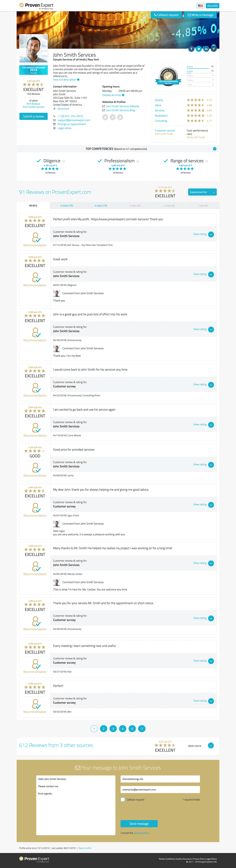
Task: Expand the 612 Reviews from other sources
Action: (x=211, y=745)
